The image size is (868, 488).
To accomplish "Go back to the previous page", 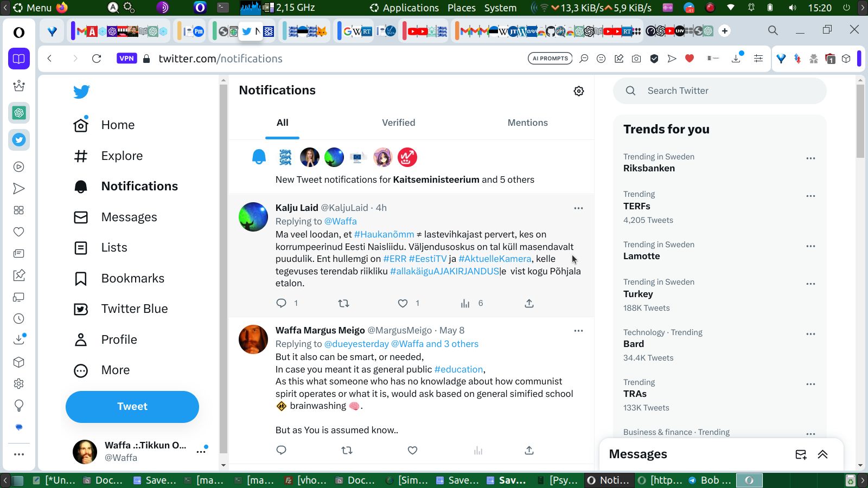I will click(x=49, y=59).
